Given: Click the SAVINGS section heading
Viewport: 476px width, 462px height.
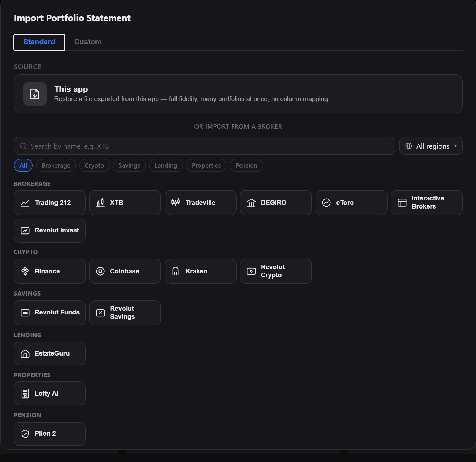Looking at the screenshot, I should [27, 293].
